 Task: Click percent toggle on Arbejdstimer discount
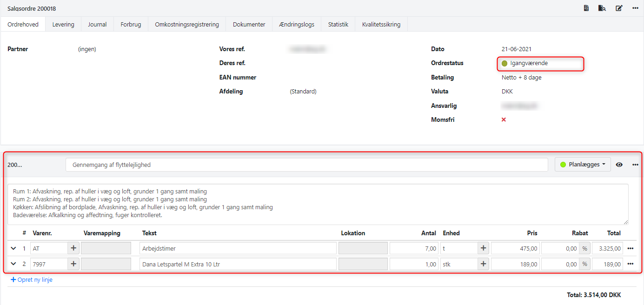(x=584, y=248)
